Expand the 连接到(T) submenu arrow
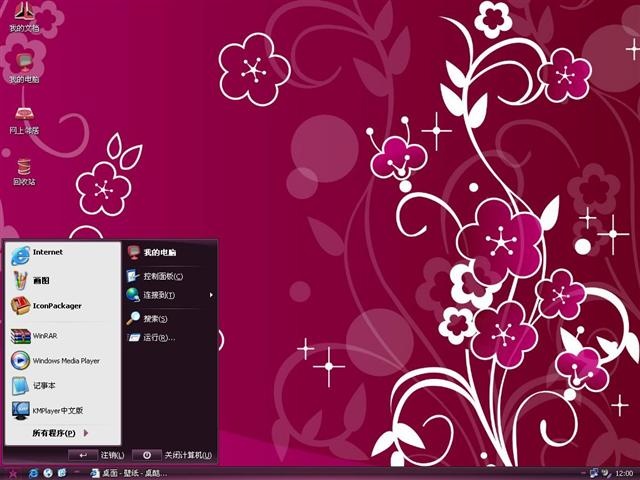Viewport: 640px width, 480px height. [x=211, y=295]
